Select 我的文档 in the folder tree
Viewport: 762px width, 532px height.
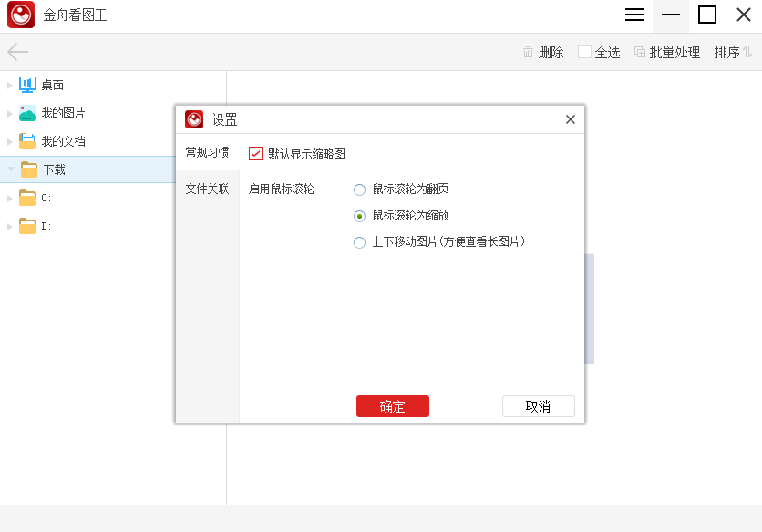pos(63,141)
